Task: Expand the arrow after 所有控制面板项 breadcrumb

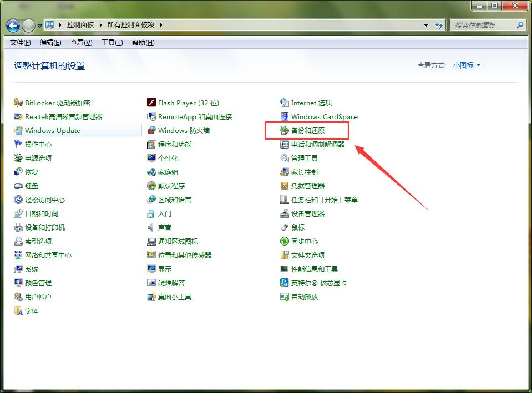Action: point(161,25)
